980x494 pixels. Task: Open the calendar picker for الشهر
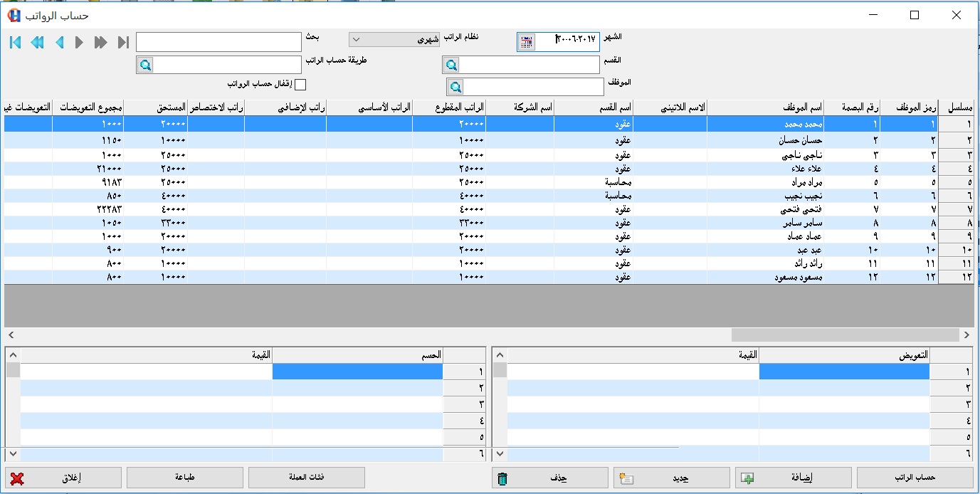click(526, 42)
